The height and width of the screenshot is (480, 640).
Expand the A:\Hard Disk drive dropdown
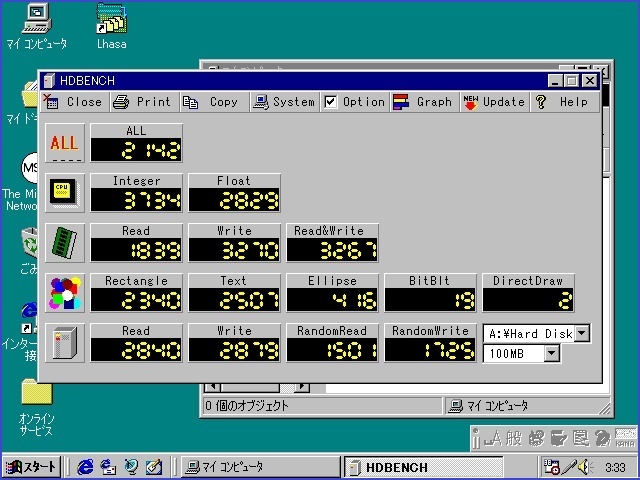582,333
